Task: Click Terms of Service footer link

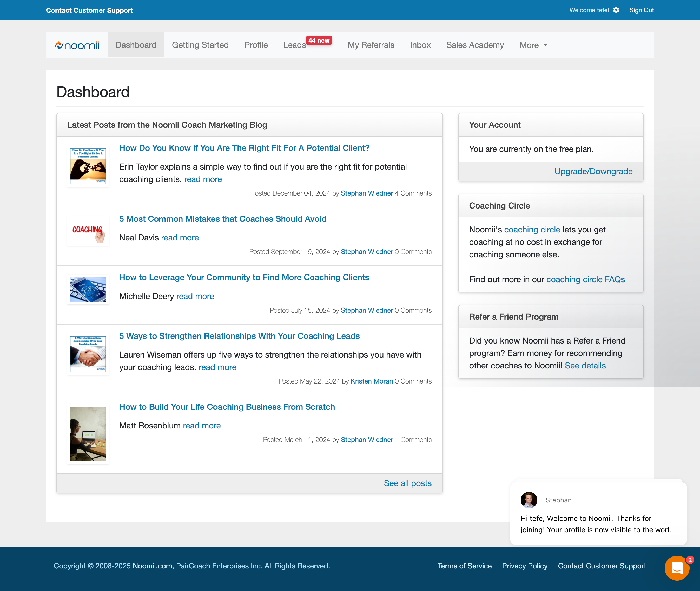Action: tap(464, 566)
